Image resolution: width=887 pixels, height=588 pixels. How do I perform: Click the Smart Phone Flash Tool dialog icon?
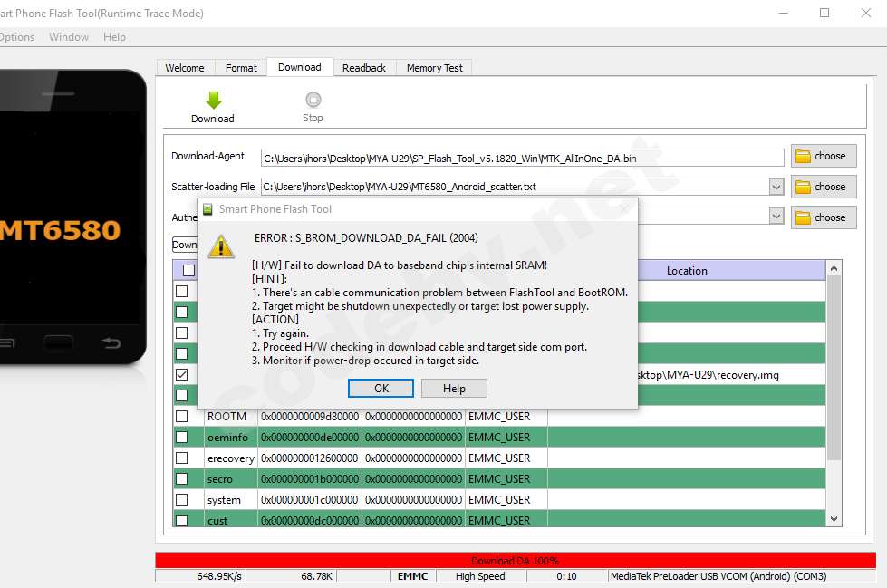(207, 209)
